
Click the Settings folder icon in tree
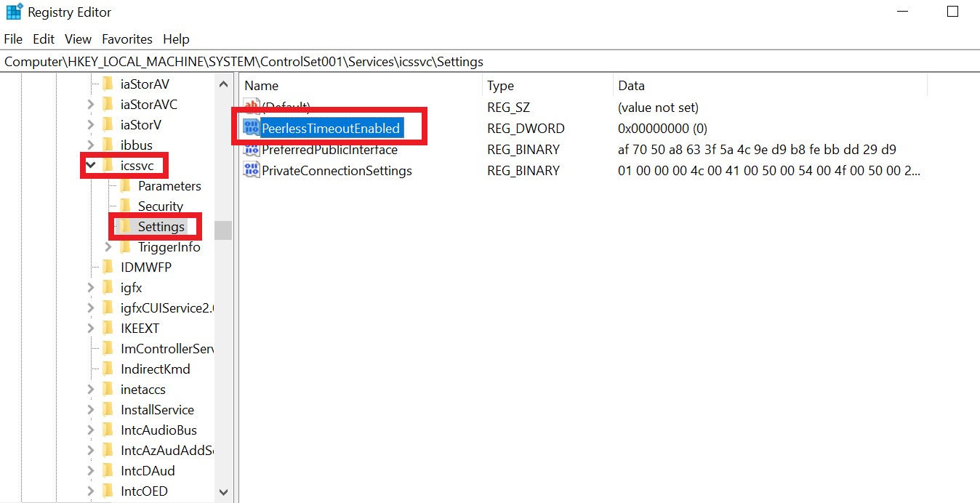click(125, 226)
